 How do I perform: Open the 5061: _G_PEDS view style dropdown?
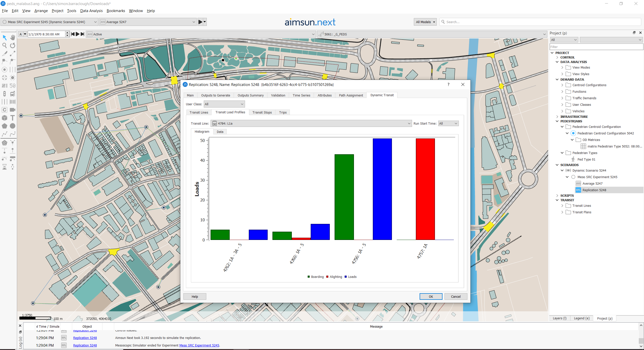(x=432, y=34)
